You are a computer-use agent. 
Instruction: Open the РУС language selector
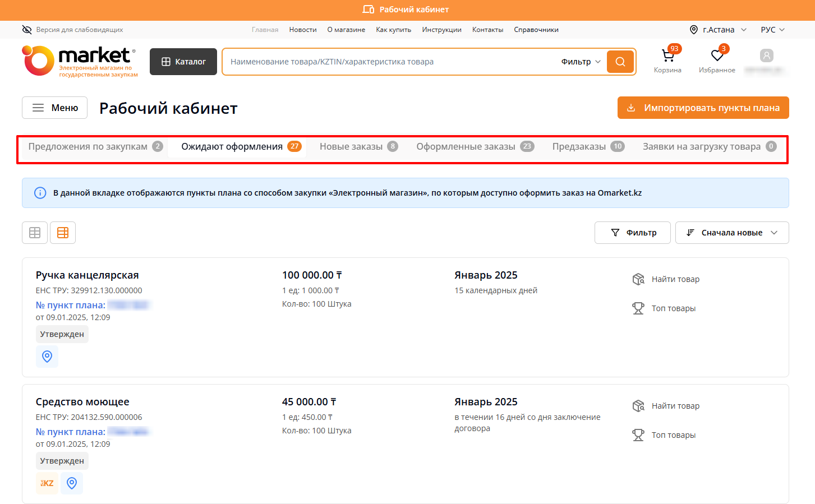pos(772,30)
